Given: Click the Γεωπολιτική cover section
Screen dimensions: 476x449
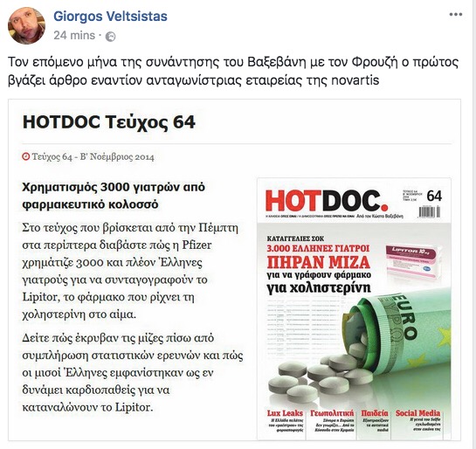Looking at the screenshot, I should coord(332,413).
